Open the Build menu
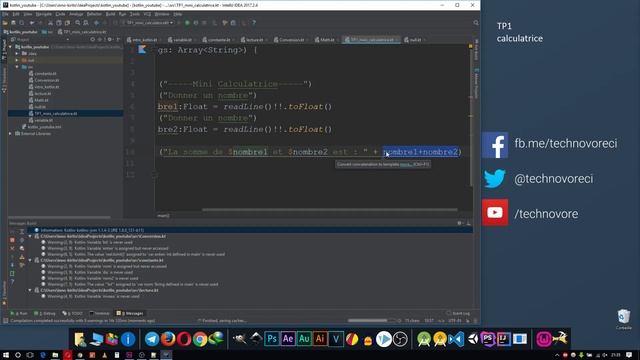This screenshot has width=640, height=360. coord(110,14)
